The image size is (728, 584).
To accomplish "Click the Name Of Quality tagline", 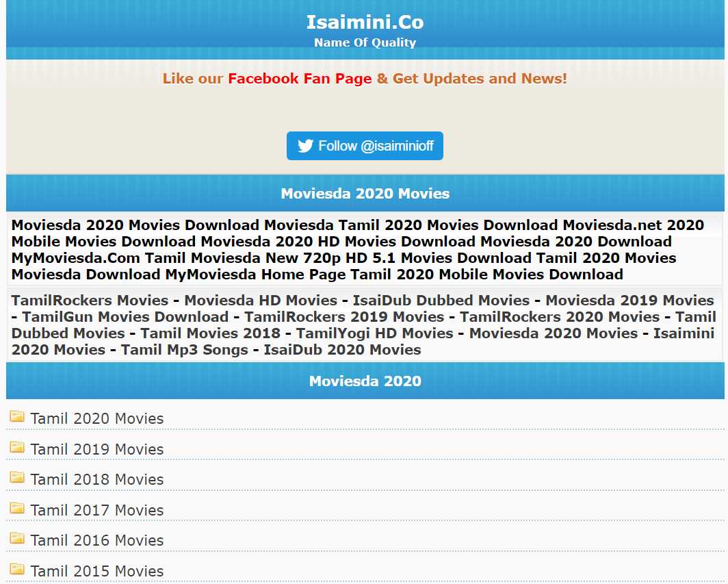I will coord(365,42).
